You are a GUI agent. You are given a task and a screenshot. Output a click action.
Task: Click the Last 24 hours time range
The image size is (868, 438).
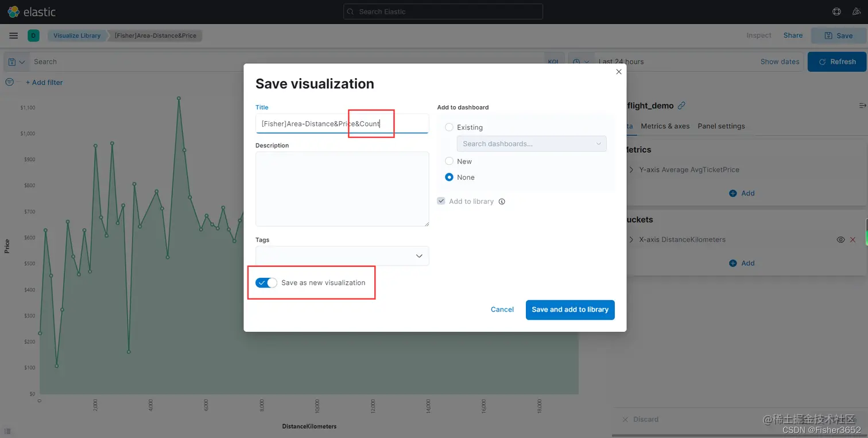(x=621, y=61)
